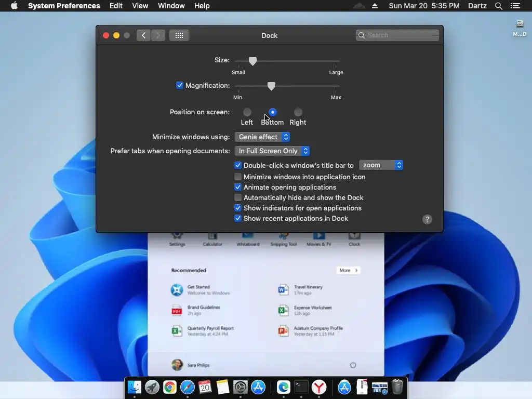Open the document stack beside Trash stacks

[362, 387]
